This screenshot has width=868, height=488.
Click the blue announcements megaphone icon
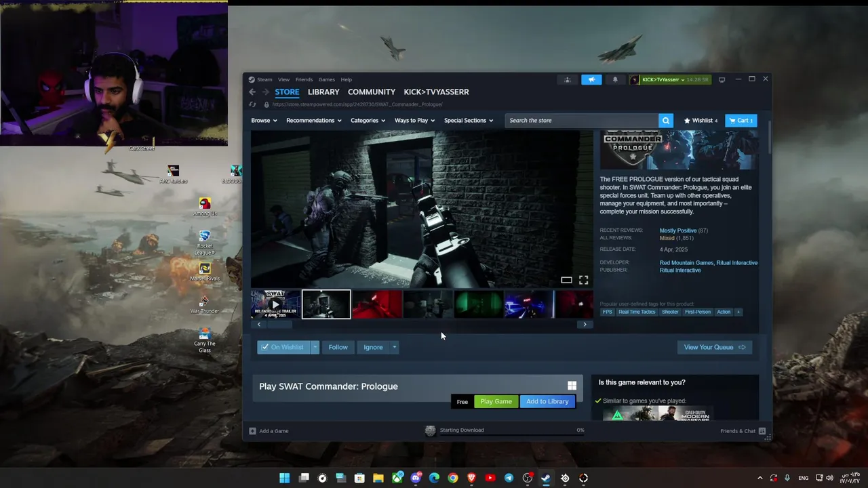[591, 79]
